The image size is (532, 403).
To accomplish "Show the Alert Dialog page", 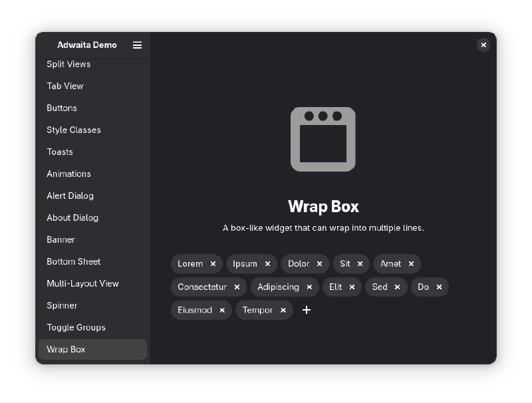I will click(70, 196).
